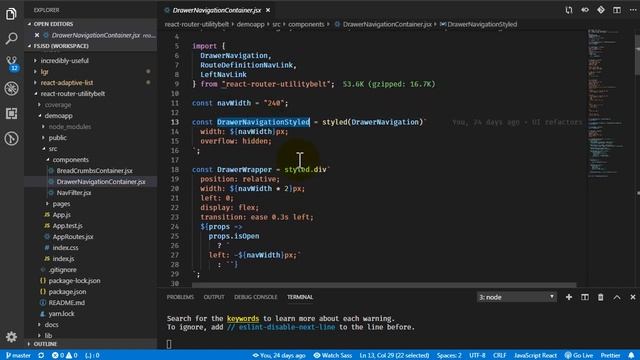Collapse the demoapp folder

pos(58,116)
